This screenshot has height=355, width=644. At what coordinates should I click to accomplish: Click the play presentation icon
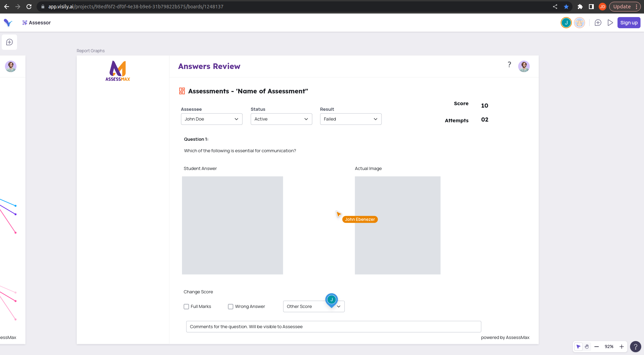pos(610,23)
